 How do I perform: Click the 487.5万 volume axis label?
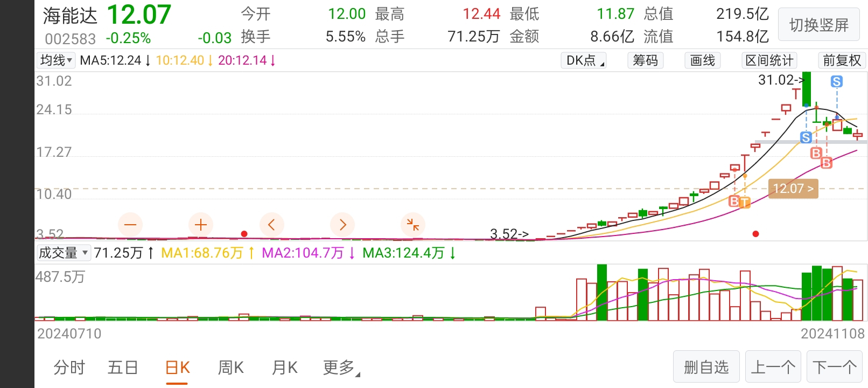click(x=60, y=277)
